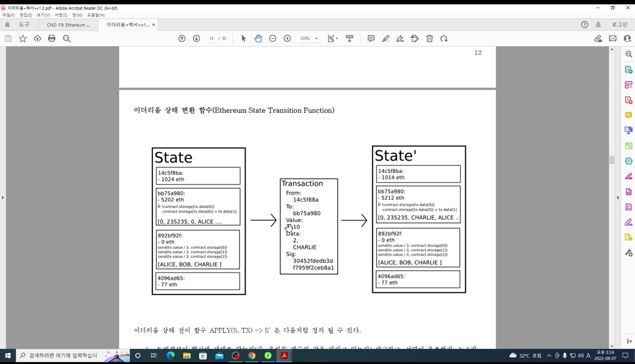Switch to CH2-19. Ethereum tab
Image resolution: width=635 pixels, height=364 pixels.
(68, 25)
